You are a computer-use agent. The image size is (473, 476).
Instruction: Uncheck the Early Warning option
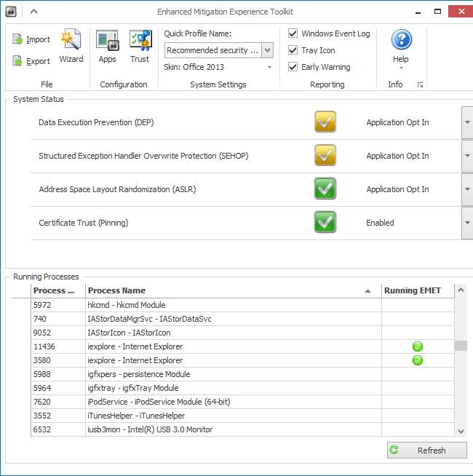pyautogui.click(x=293, y=67)
